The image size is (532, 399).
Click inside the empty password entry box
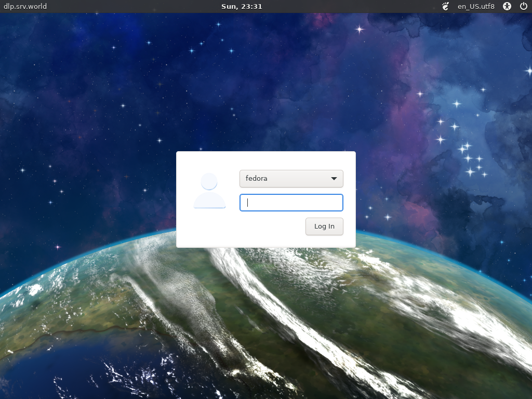291,203
